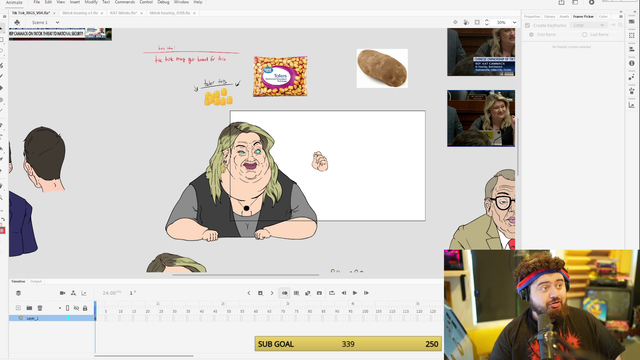Image resolution: width=640 pixels, height=360 pixels.
Task: Open the Modify menu
Action: coord(91,2)
